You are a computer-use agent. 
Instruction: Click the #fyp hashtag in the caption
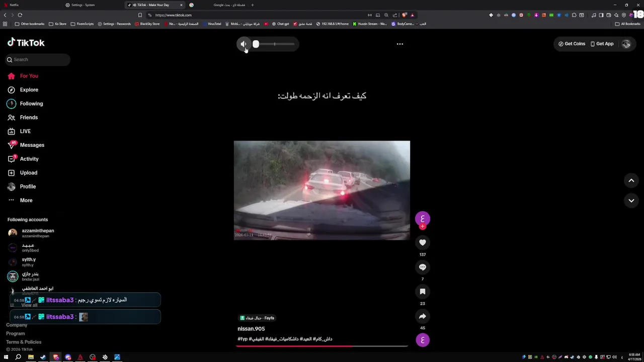click(x=243, y=339)
